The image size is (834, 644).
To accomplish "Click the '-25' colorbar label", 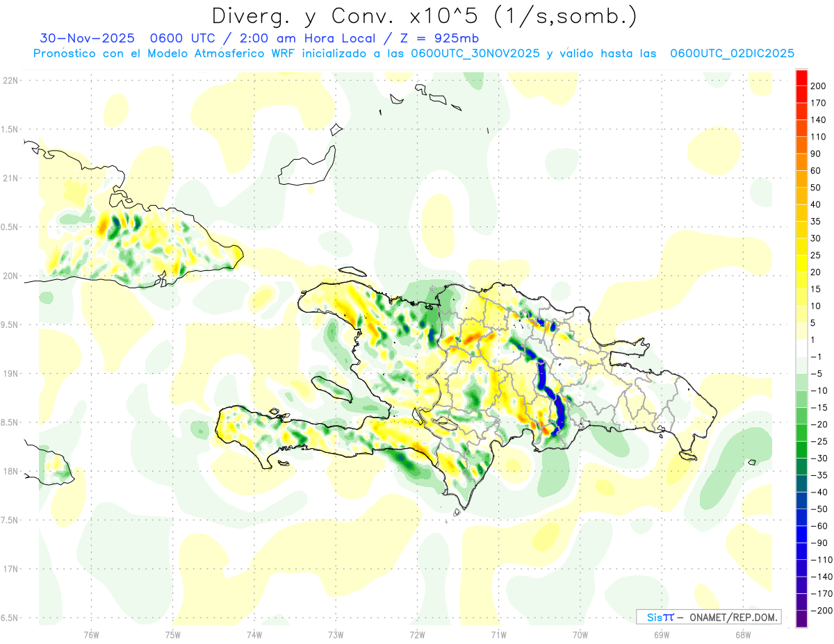I will pos(819,442).
